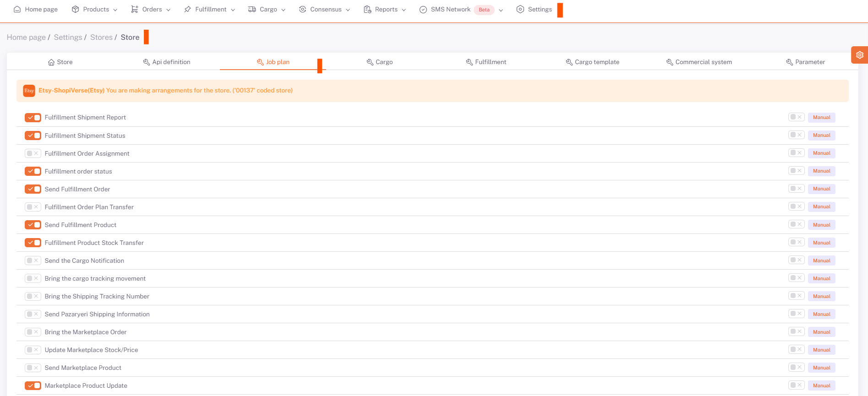This screenshot has height=396, width=868.
Task: Click Manual button for Fulfillment Order Assignment
Action: point(822,153)
